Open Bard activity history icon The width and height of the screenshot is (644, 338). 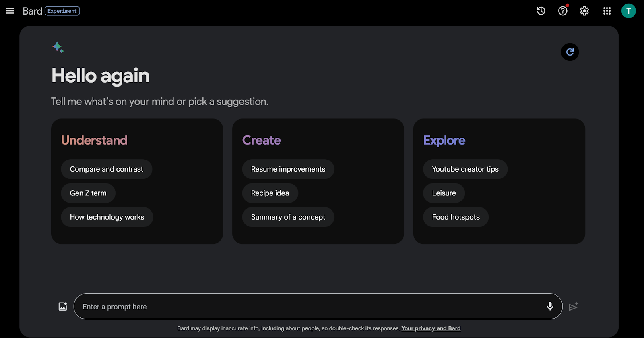(x=541, y=11)
